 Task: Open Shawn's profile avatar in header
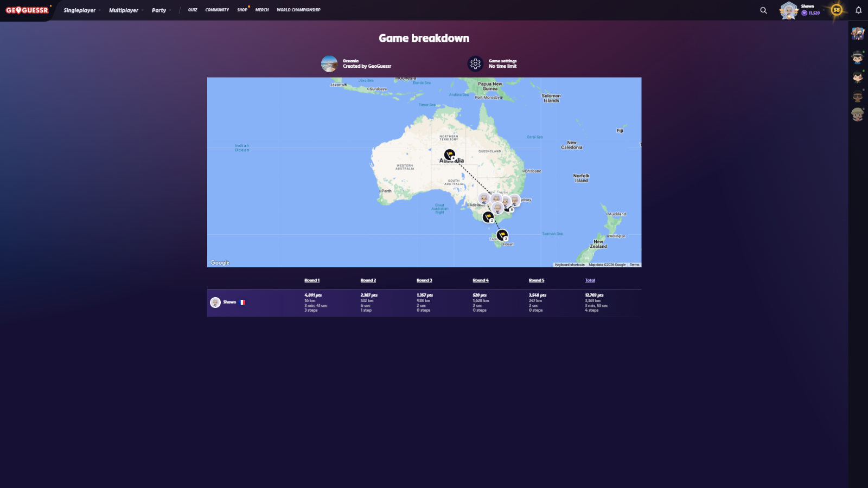788,10
